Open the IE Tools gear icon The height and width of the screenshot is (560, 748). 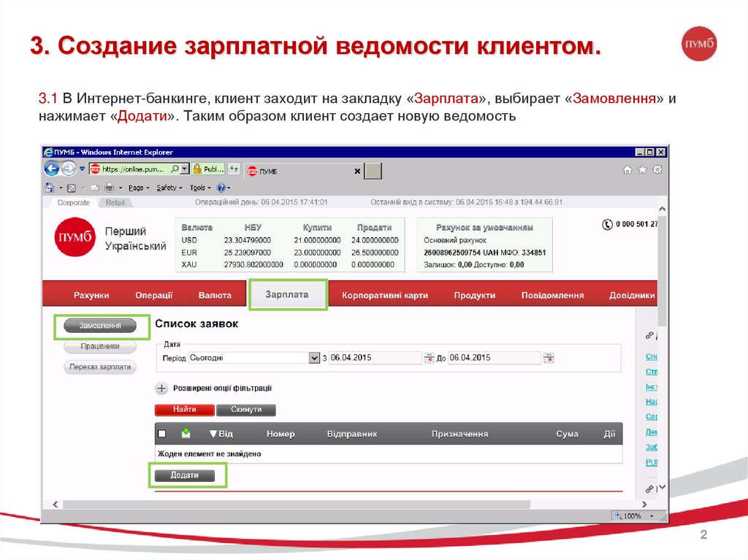(x=657, y=169)
